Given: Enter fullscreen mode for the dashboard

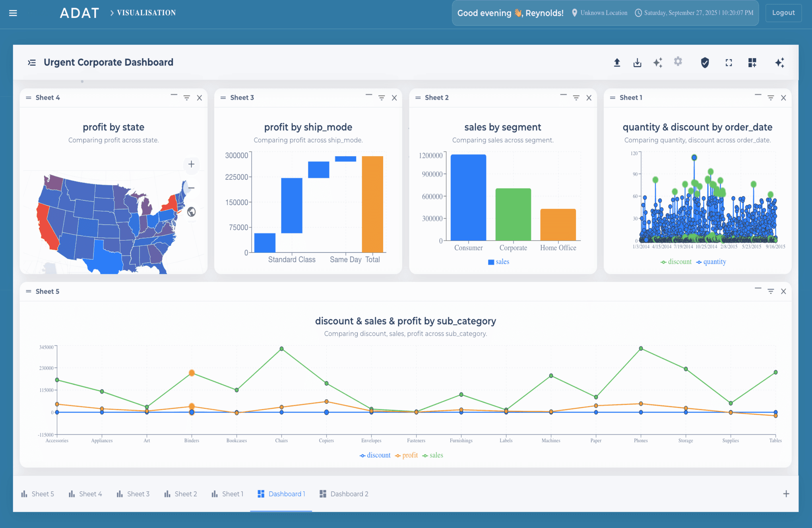Looking at the screenshot, I should point(729,62).
